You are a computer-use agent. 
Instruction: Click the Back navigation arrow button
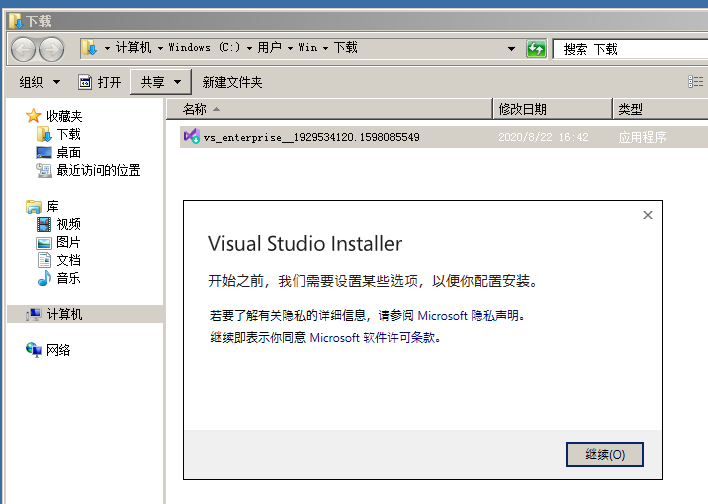coord(23,49)
